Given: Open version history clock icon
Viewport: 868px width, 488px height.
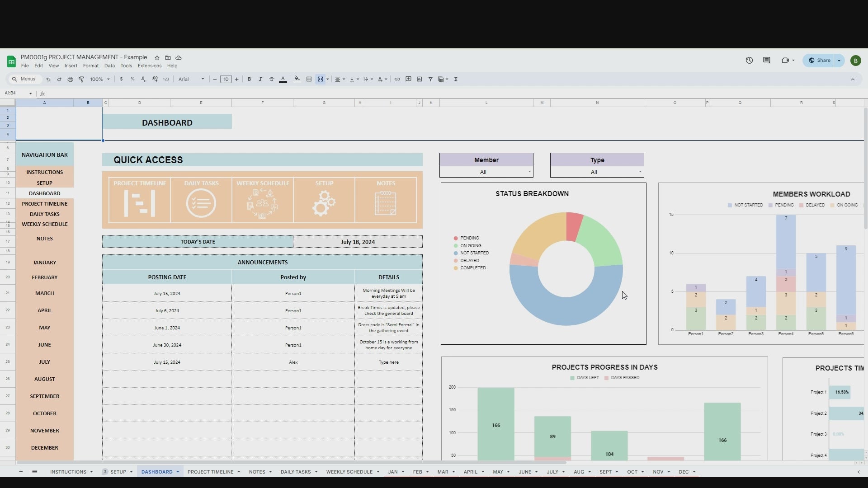Looking at the screenshot, I should (749, 60).
